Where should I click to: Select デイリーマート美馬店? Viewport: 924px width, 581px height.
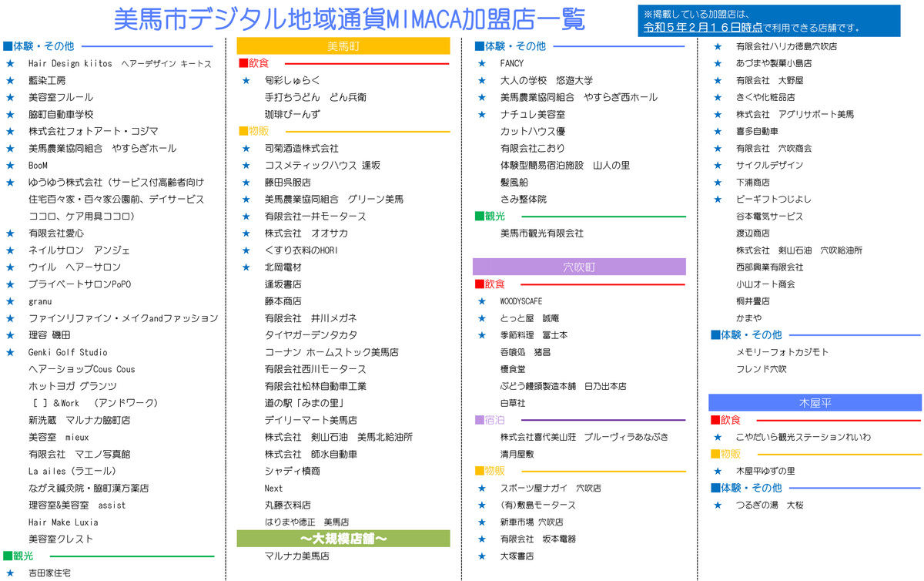tap(311, 420)
